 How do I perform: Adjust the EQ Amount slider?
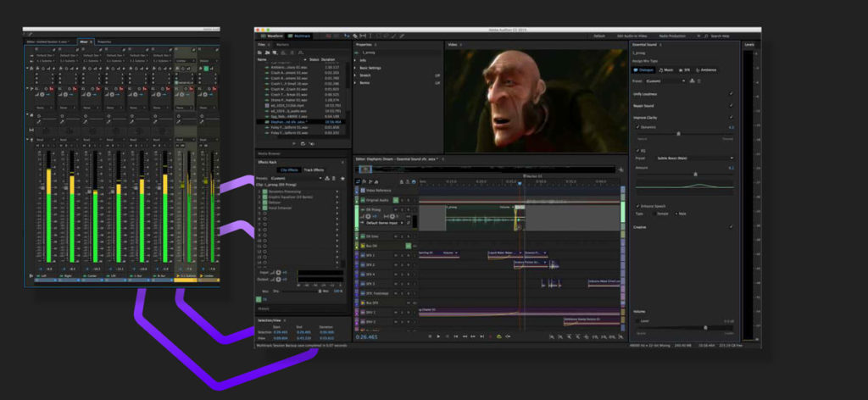pyautogui.click(x=695, y=174)
